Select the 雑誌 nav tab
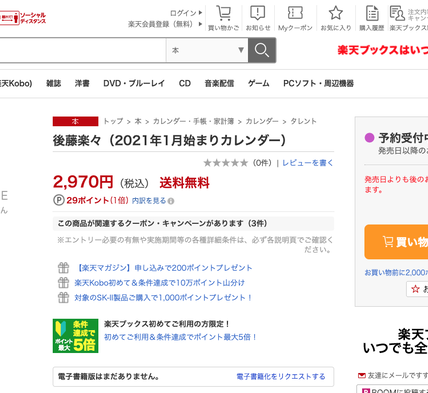This screenshot has height=393, width=428. tap(54, 83)
